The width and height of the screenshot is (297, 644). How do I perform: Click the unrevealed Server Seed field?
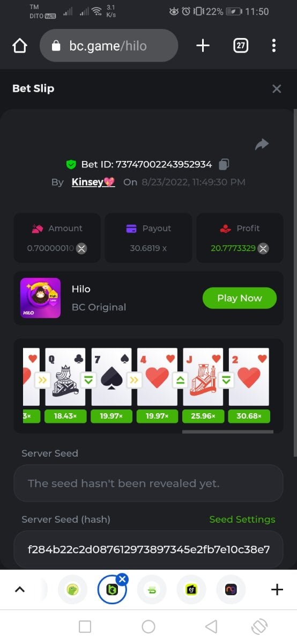148,483
